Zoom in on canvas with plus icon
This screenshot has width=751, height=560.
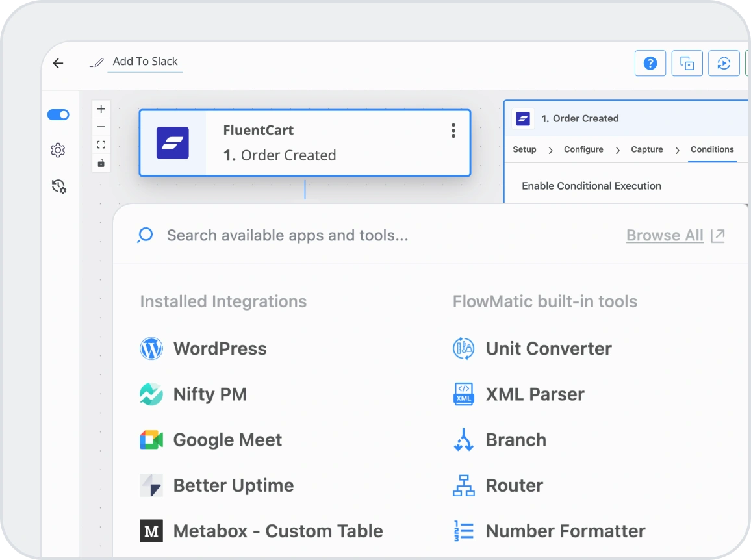[x=101, y=109]
